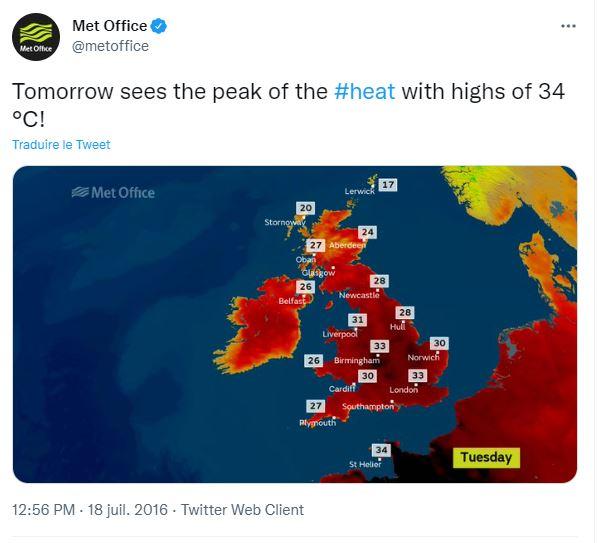Open the #heat hashtag

click(x=365, y=92)
